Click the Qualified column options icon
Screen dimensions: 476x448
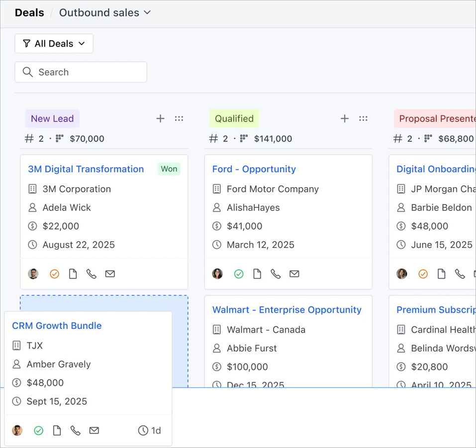click(363, 118)
